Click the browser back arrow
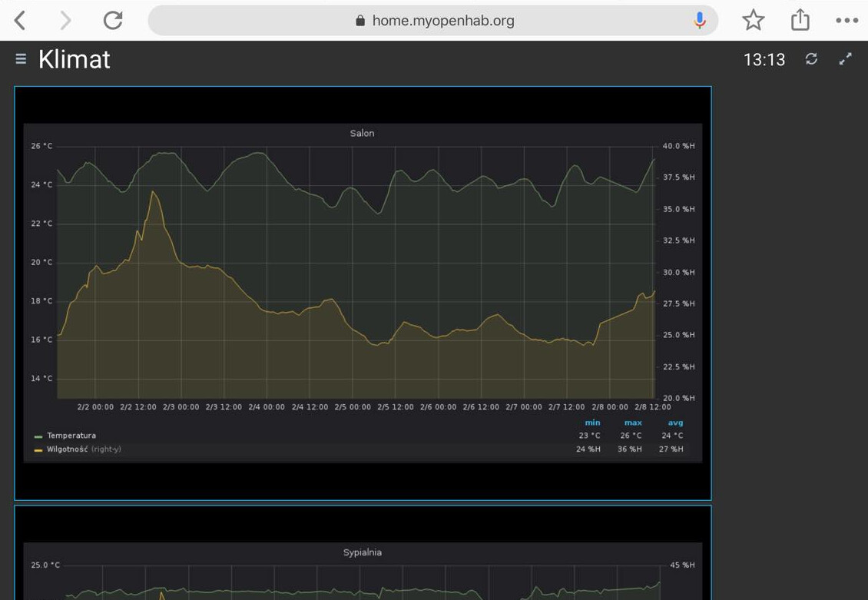Image resolution: width=868 pixels, height=600 pixels. click(21, 21)
